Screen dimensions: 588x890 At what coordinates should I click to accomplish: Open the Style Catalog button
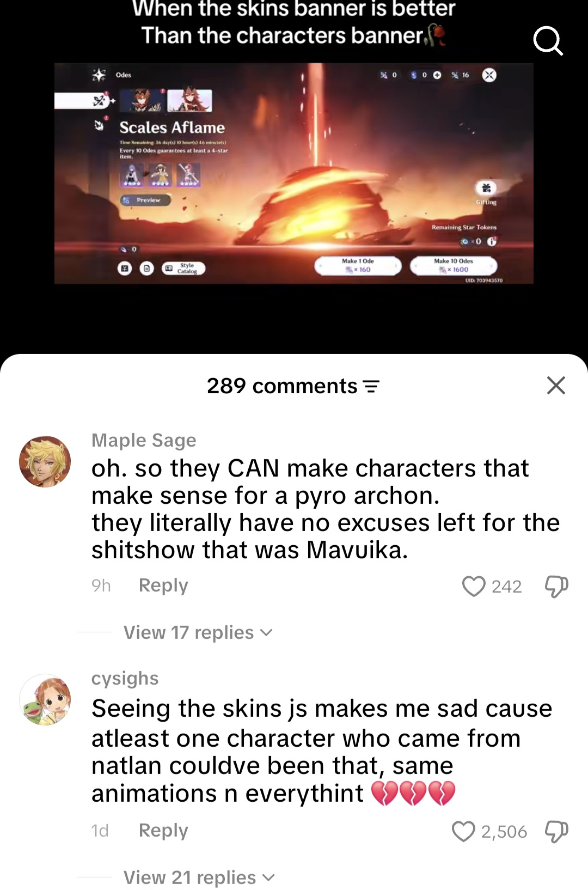pos(183,268)
